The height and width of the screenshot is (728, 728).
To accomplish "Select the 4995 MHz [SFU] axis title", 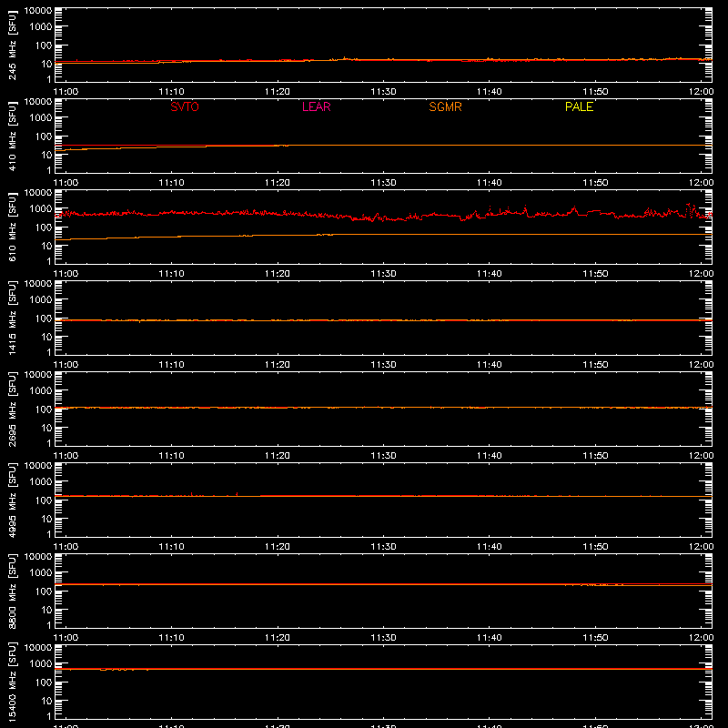I will click(x=12, y=500).
